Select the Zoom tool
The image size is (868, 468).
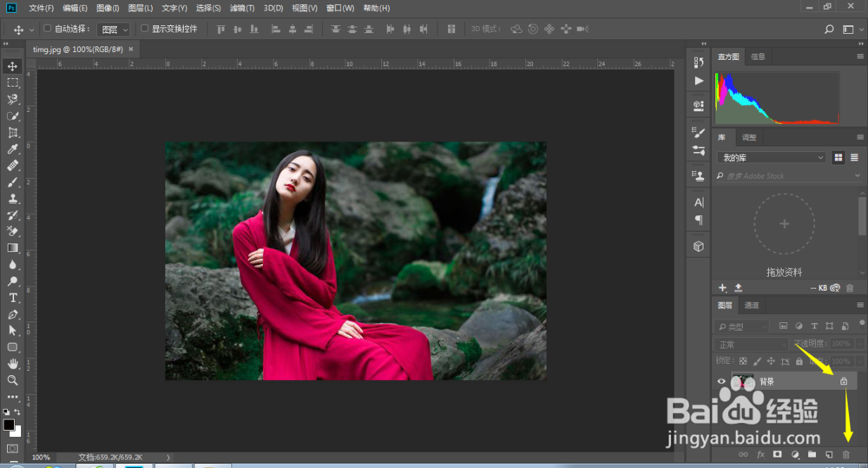pyautogui.click(x=12, y=380)
